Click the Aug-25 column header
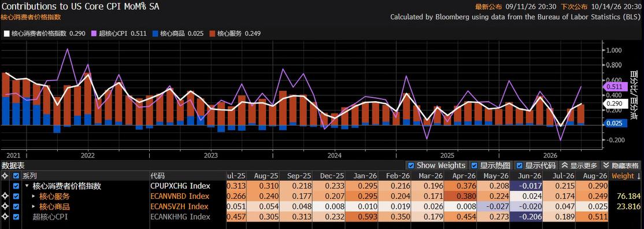644x229 pixels. click(265, 176)
